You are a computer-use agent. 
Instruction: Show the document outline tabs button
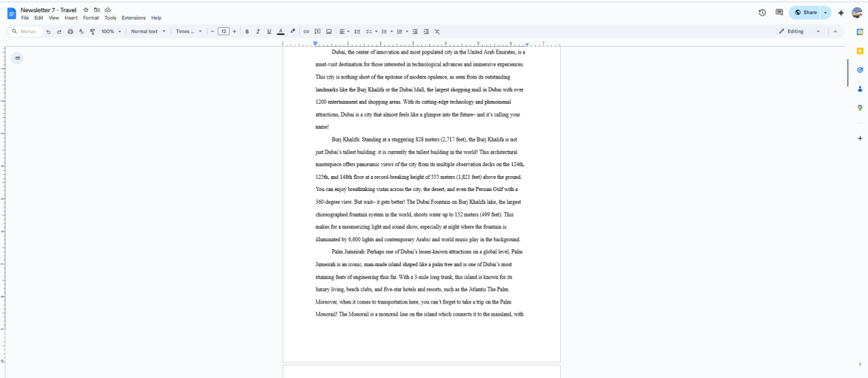(17, 58)
